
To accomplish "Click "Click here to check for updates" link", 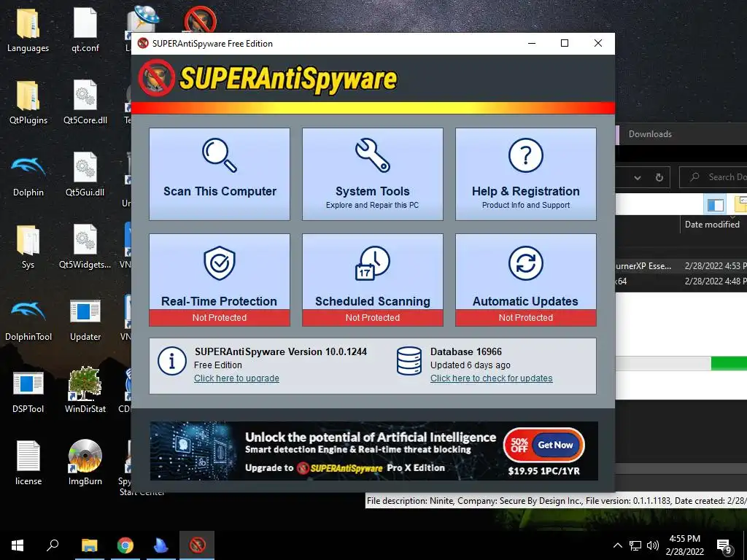I will (491, 378).
